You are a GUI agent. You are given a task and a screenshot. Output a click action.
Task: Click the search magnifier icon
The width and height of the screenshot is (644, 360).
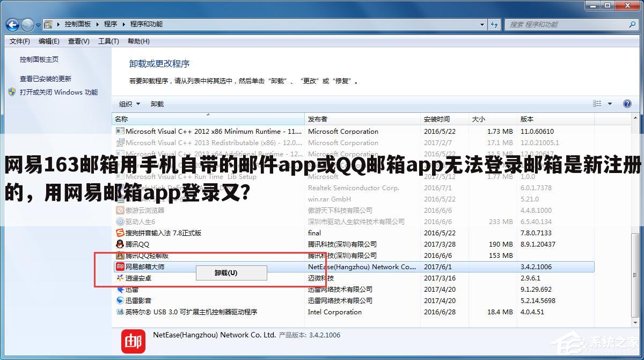click(x=632, y=24)
